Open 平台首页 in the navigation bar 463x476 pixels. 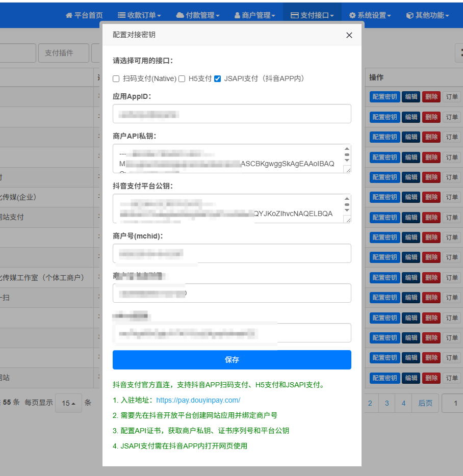click(x=84, y=15)
